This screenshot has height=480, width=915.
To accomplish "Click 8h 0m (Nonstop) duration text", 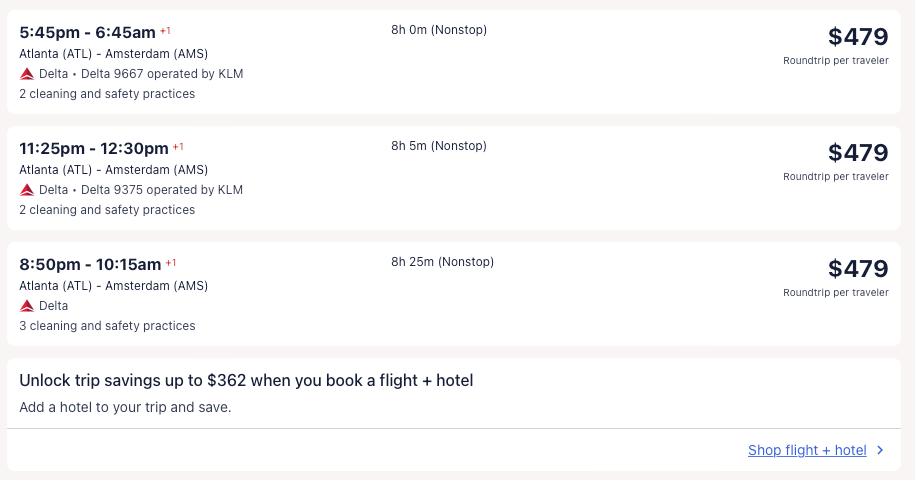I will click(438, 30).
